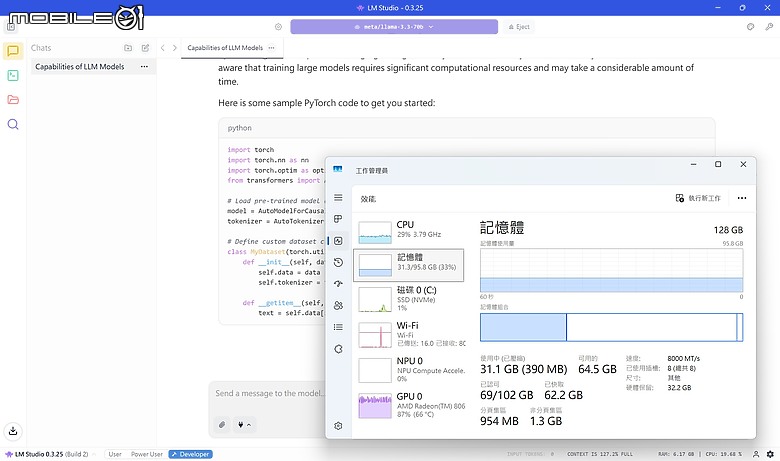Select NPU 0 in performance list

pos(409,369)
